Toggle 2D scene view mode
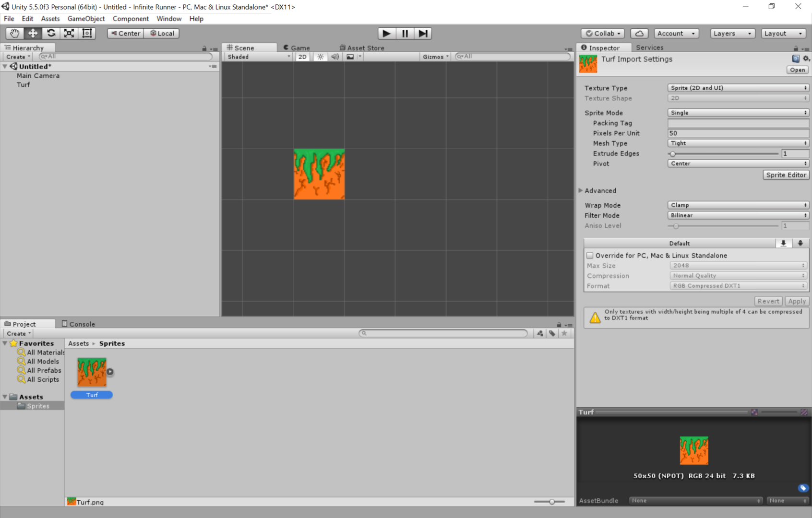The height and width of the screenshot is (518, 812). tap(302, 57)
